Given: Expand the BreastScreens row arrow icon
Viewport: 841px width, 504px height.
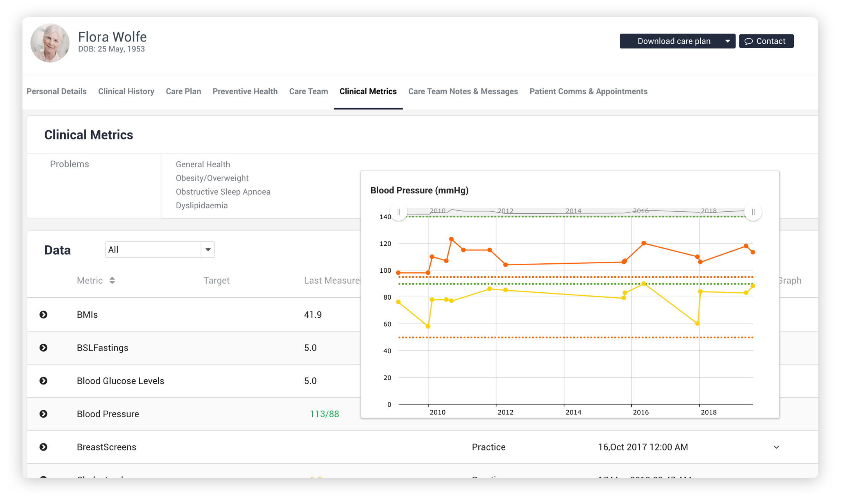Looking at the screenshot, I should 43,447.
